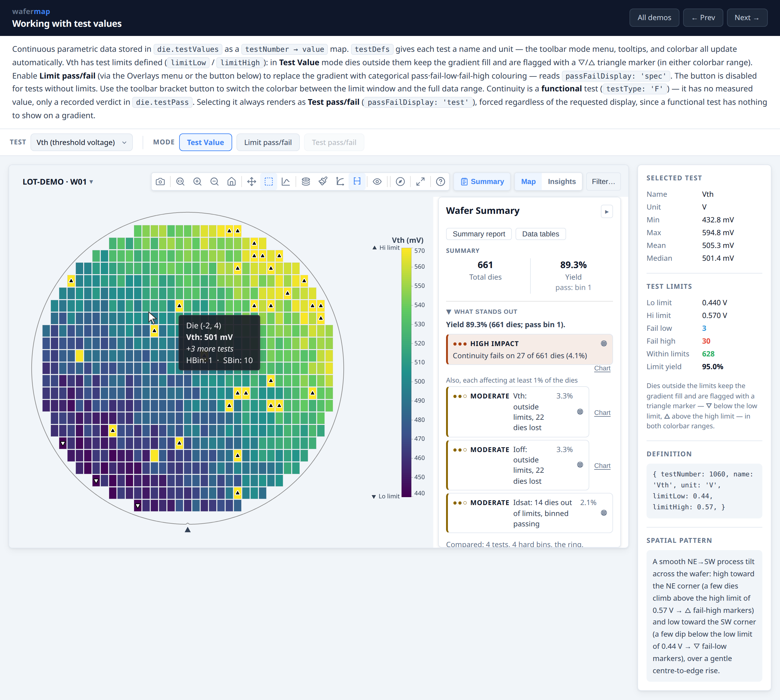
Task: Open the overlays eye menu
Action: 377,182
